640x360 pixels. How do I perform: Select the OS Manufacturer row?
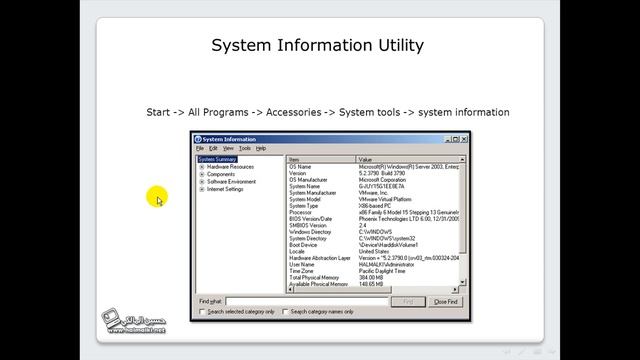tap(373, 180)
